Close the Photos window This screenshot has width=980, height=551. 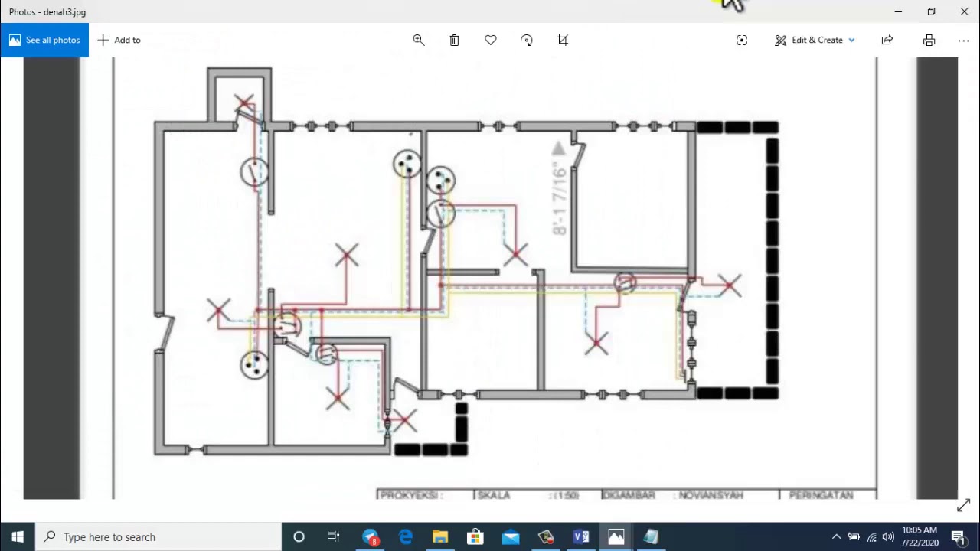964,11
